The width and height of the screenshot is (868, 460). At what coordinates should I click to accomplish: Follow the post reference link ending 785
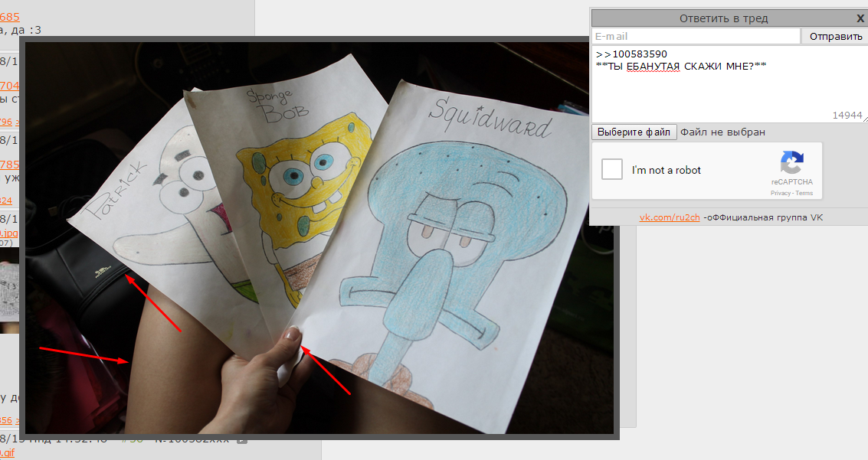coord(9,165)
